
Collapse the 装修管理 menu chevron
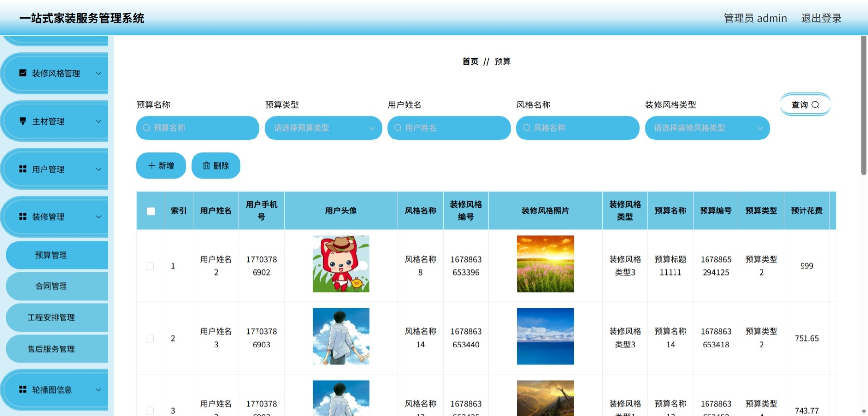point(98,217)
